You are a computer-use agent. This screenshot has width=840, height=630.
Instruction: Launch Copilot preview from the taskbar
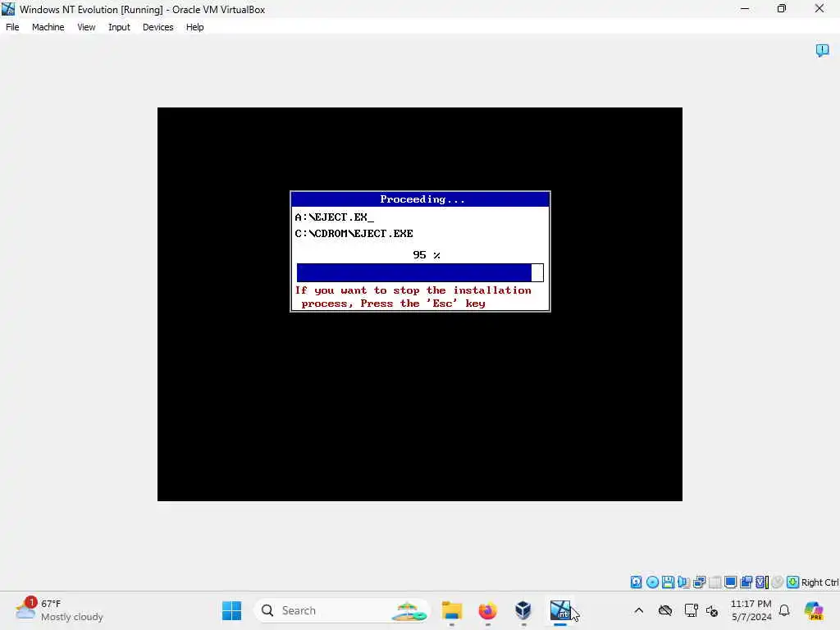814,610
